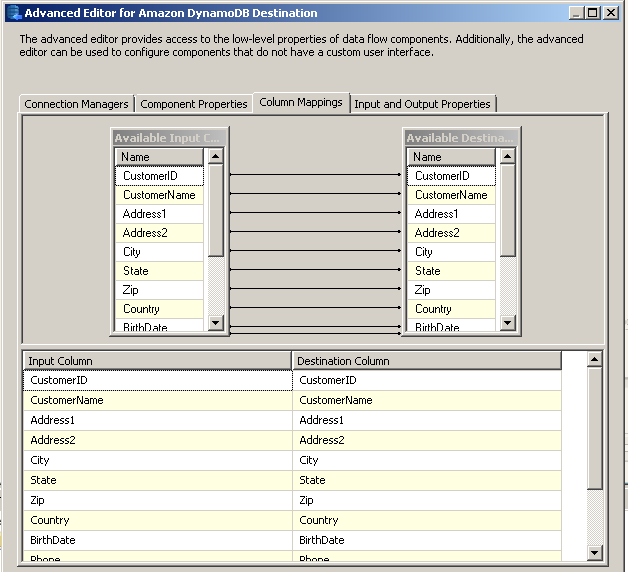Viewport: 628px width, 572px height.
Task: Click State cell under Input Column
Action: (x=158, y=480)
